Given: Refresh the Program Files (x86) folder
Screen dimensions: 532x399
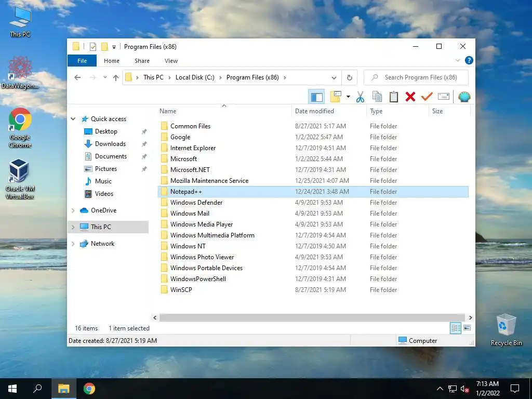Looking at the screenshot, I should point(350,77).
